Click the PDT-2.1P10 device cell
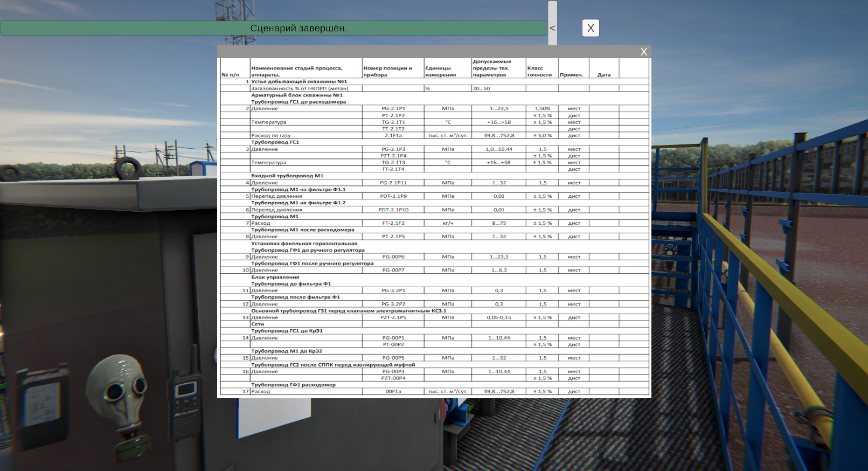The image size is (868, 471). point(393,210)
